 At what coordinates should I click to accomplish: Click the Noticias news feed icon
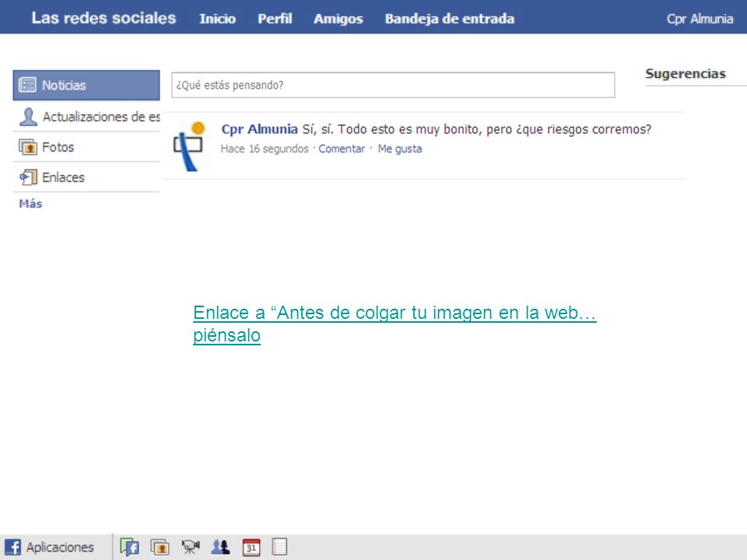[27, 85]
